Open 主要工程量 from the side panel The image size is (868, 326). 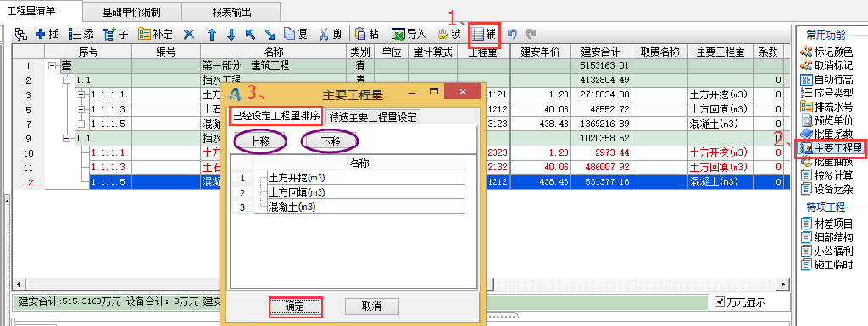831,148
